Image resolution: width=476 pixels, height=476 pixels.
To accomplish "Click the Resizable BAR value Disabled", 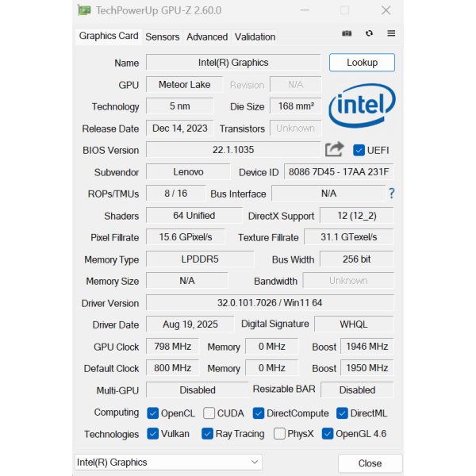I will [x=357, y=390].
